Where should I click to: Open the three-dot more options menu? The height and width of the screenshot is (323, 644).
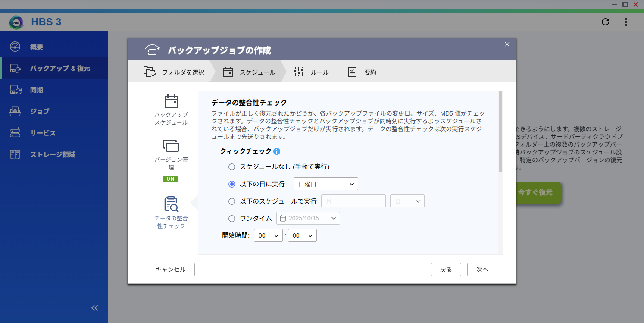626,22
